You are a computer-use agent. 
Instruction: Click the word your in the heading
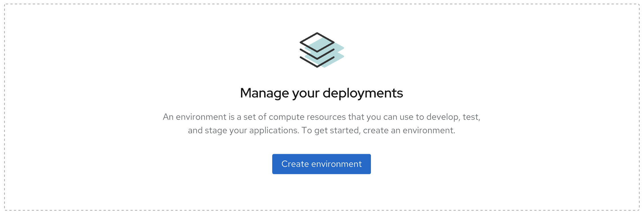pyautogui.click(x=306, y=93)
